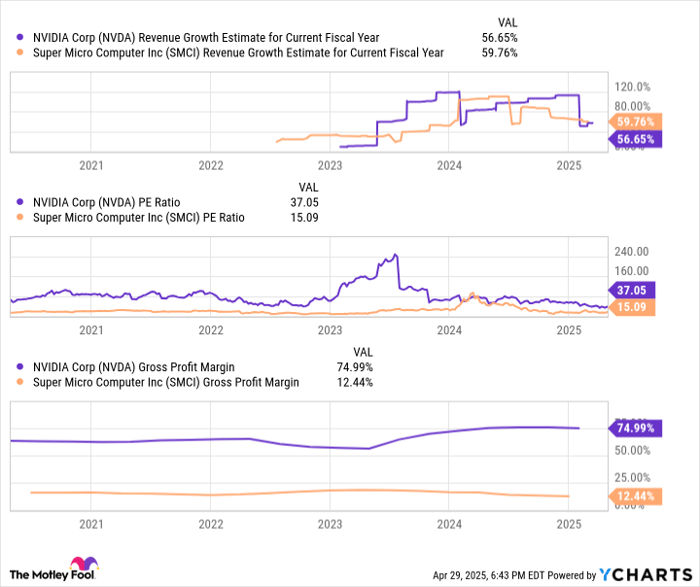Screen dimensions: 700x587
Task: Select the purple 56.65% value tag
Action: [x=635, y=139]
